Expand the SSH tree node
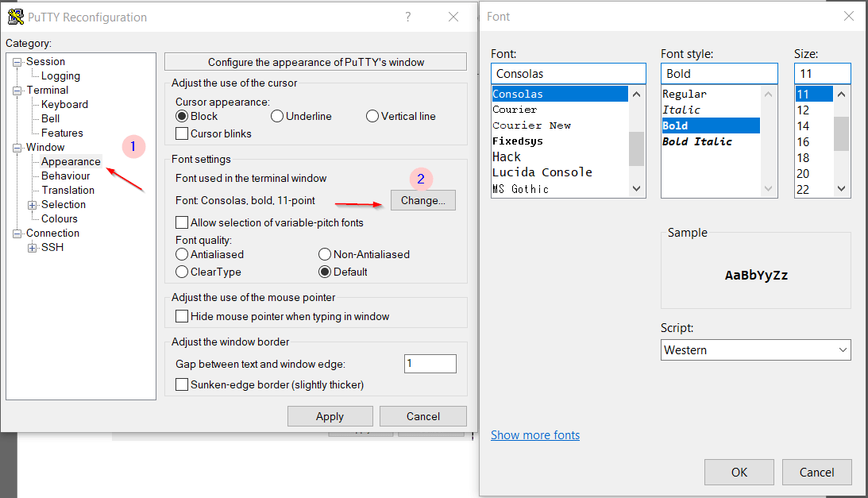Viewport: 868px width, 498px height. click(33, 248)
